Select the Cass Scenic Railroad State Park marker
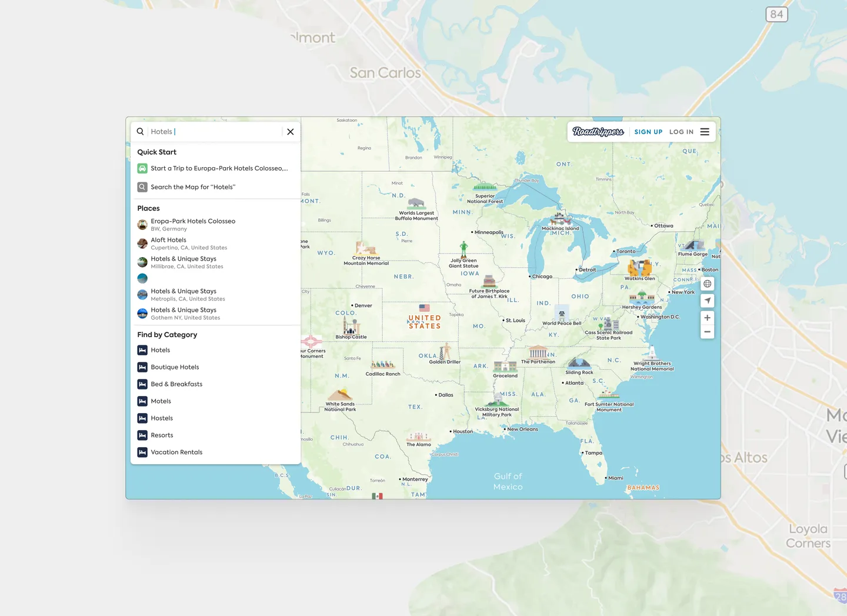The height and width of the screenshot is (616, 847). coord(609,329)
